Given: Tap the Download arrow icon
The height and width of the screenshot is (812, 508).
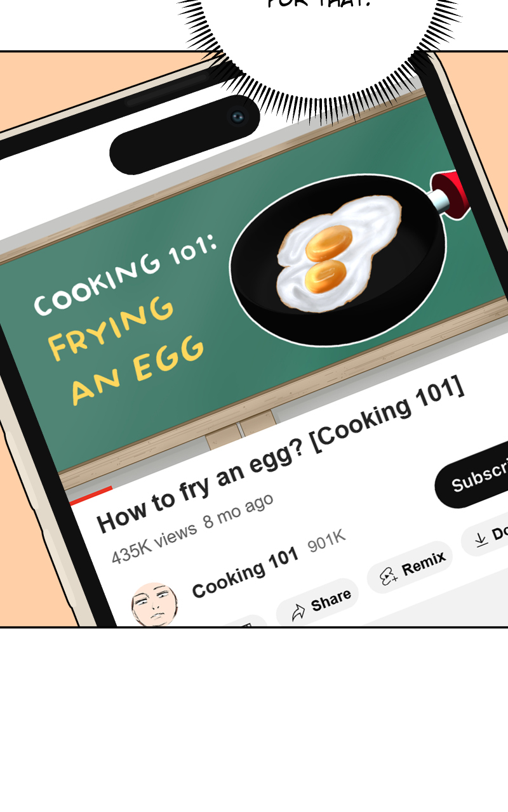Looking at the screenshot, I should tap(481, 539).
